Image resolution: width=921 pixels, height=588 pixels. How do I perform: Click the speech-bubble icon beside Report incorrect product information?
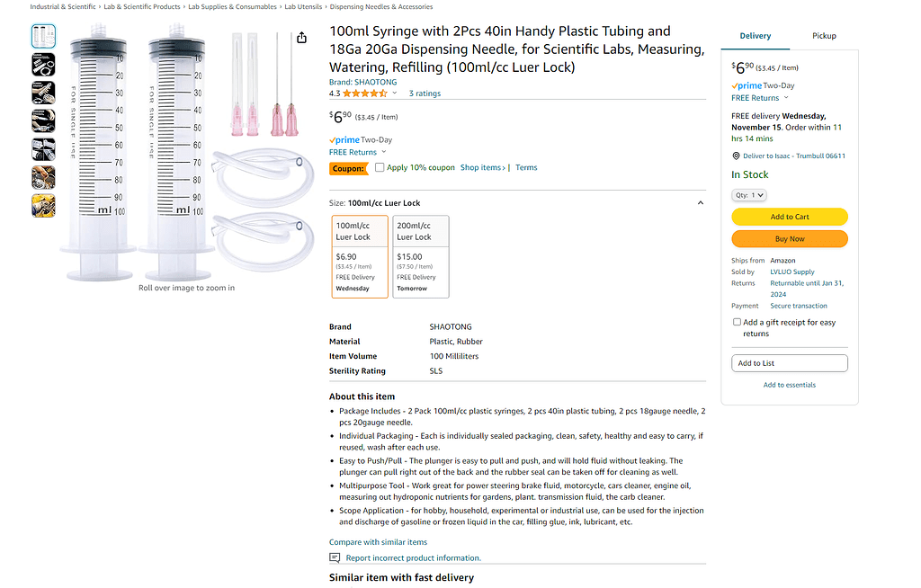coord(334,557)
